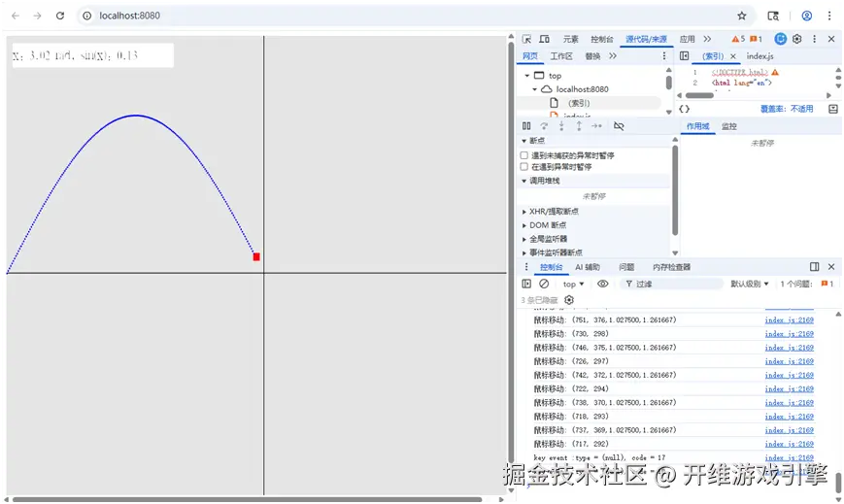
Task: Switch to AI 辅助 drawer tab
Action: (x=588, y=267)
